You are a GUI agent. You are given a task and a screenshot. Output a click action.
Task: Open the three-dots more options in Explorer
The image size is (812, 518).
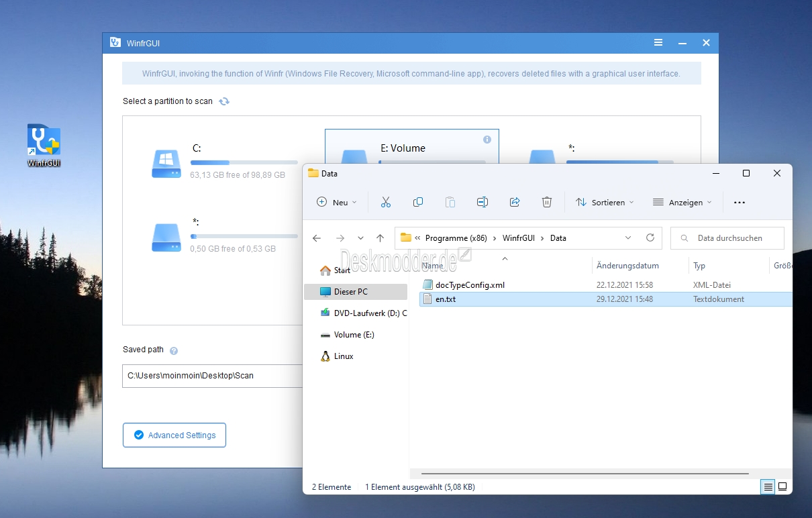click(x=740, y=202)
